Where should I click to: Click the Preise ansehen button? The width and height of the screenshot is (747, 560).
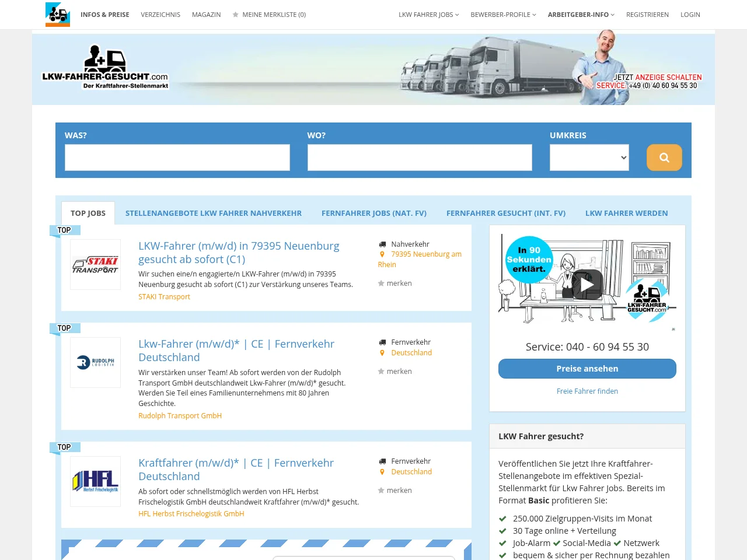pos(587,369)
